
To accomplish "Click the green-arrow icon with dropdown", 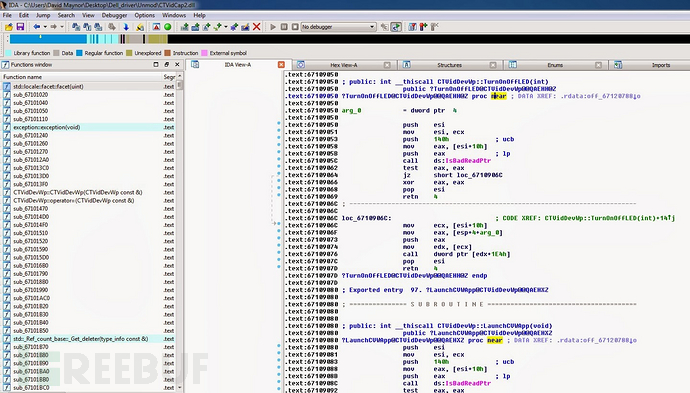I will point(217,27).
